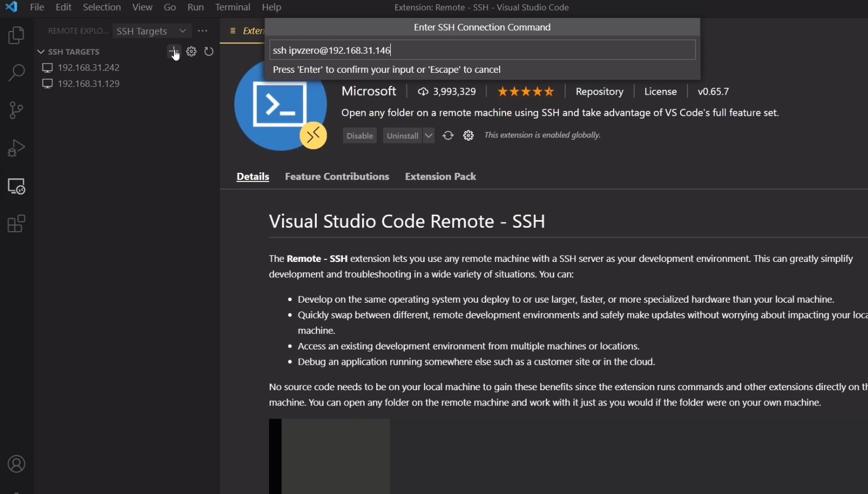Viewport: 868px width, 494px height.
Task: Open the Accounts icon in activity bar
Action: 16,464
